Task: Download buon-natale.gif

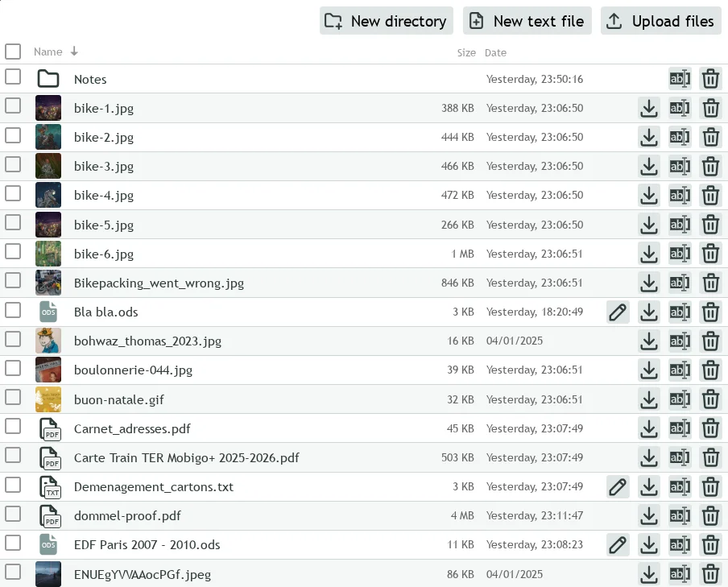Action: click(x=648, y=399)
